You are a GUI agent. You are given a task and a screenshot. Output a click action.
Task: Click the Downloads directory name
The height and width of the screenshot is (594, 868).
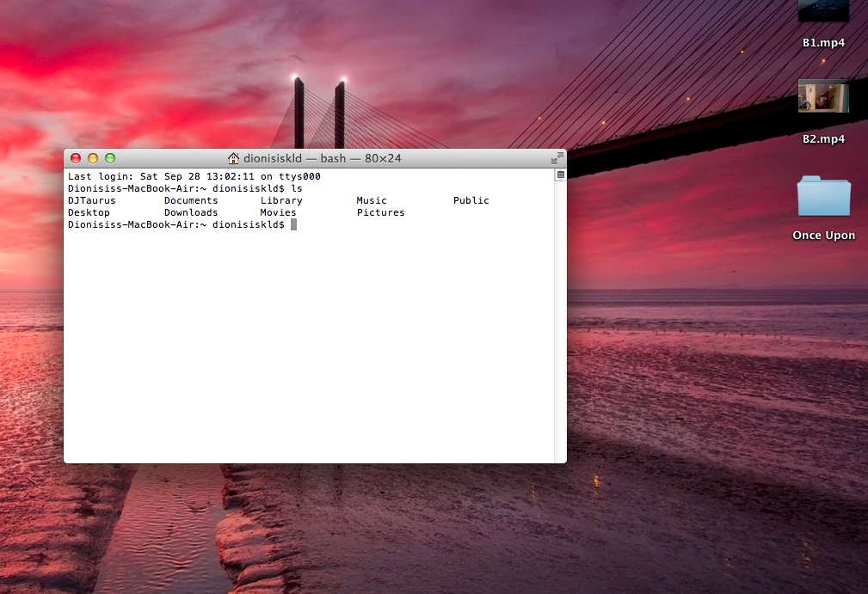pos(191,212)
